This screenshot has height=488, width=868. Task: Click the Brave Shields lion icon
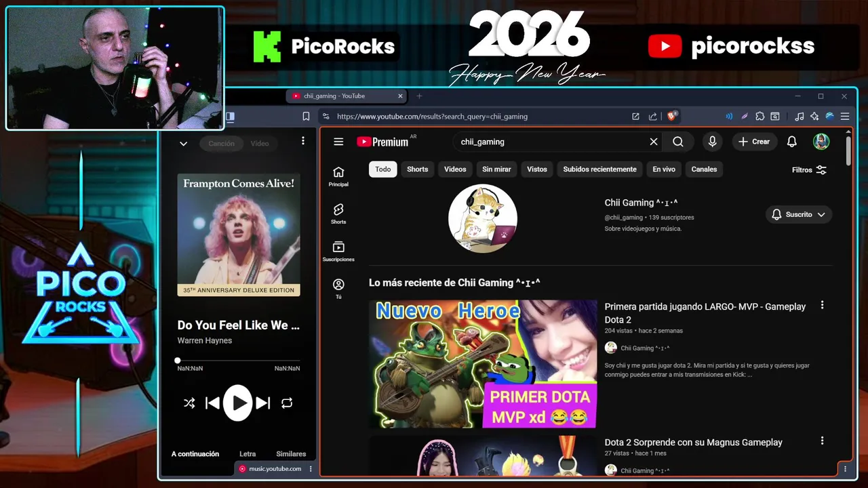(672, 116)
